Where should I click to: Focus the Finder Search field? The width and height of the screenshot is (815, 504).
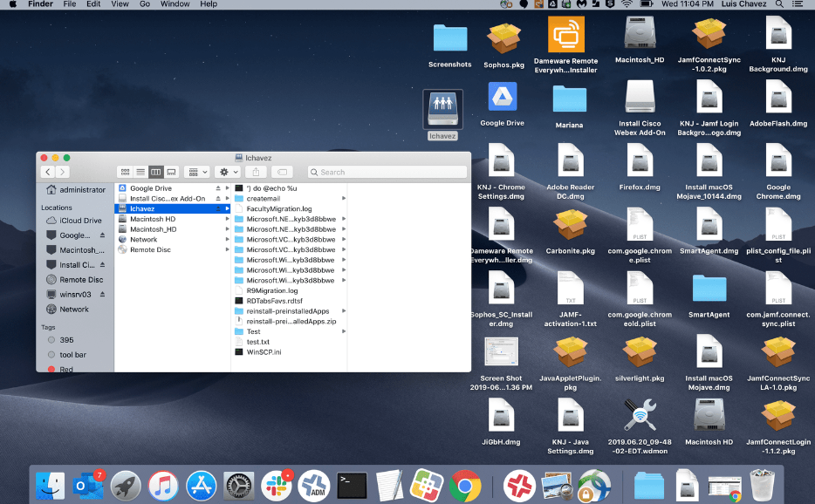pyautogui.click(x=387, y=172)
